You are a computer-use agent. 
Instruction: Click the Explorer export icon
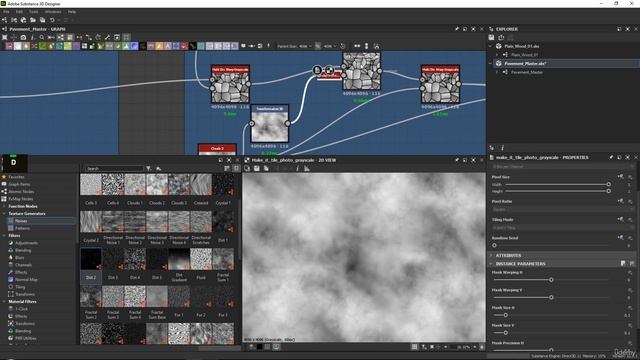pyautogui.click(x=501, y=37)
